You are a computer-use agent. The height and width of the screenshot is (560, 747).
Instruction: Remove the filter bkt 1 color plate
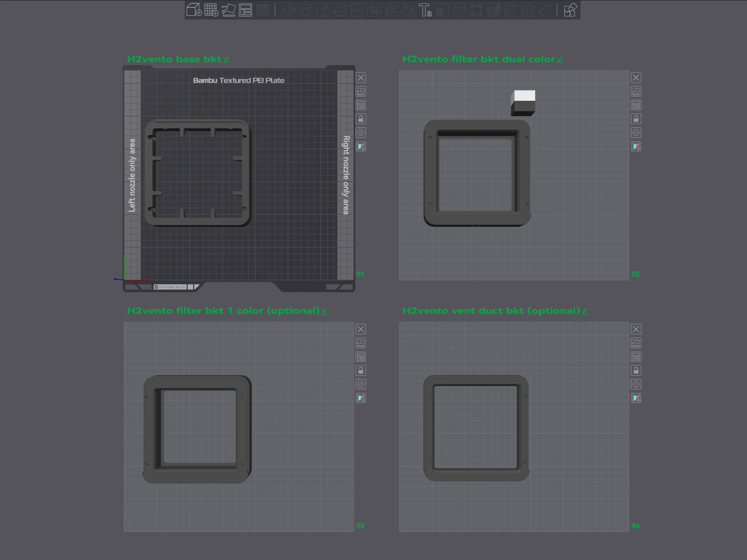point(361,329)
